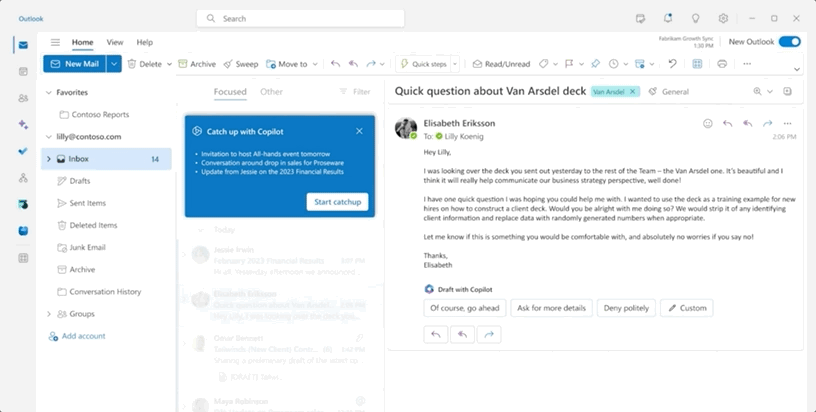
Task: Switch to the View ribbon tab
Action: pyautogui.click(x=115, y=42)
